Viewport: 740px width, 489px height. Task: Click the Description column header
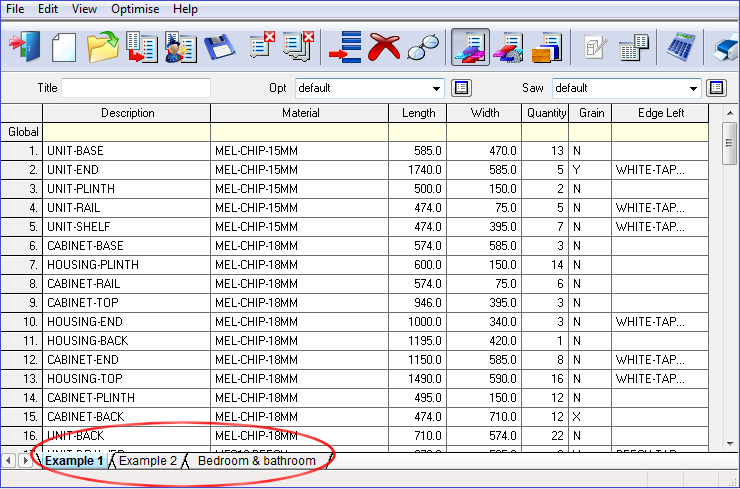coord(127,113)
